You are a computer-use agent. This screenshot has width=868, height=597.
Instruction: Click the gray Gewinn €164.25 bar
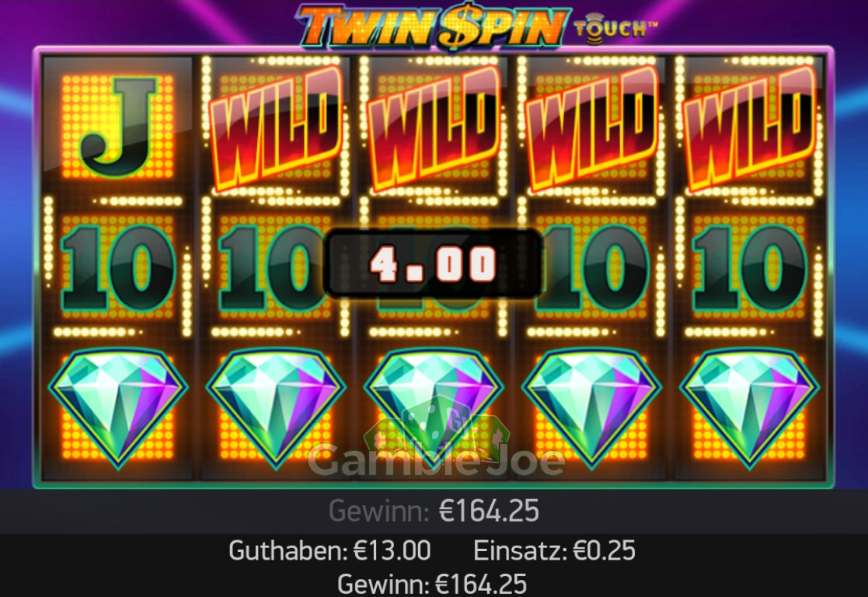(434, 511)
